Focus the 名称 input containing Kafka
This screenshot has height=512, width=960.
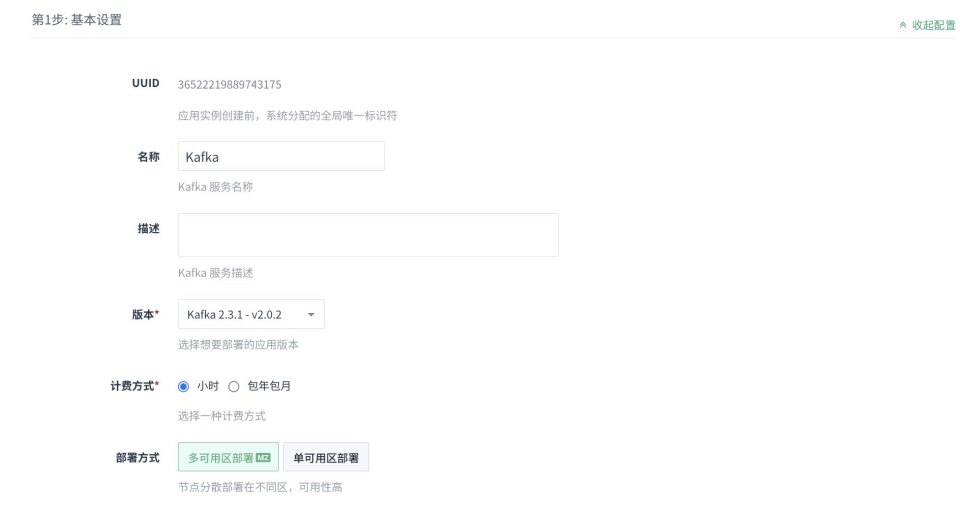pos(281,156)
